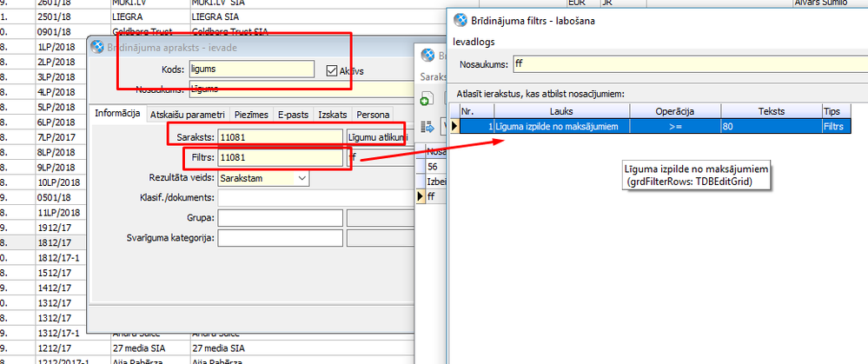The width and height of the screenshot is (868, 364).
Task: Click the Līgumu atlikumi name field beside Saraksts
Action: [x=380, y=137]
